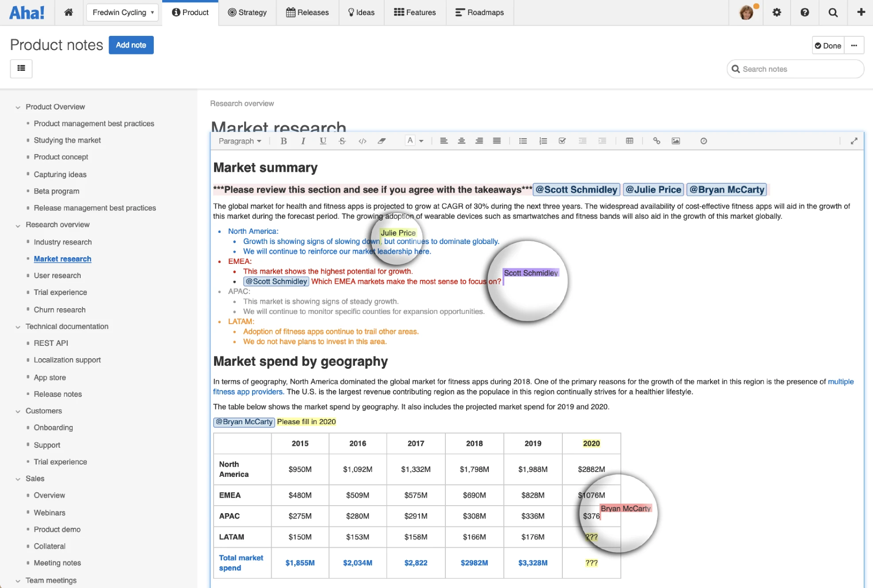Click the Done button
The height and width of the screenshot is (588, 873).
(x=828, y=46)
